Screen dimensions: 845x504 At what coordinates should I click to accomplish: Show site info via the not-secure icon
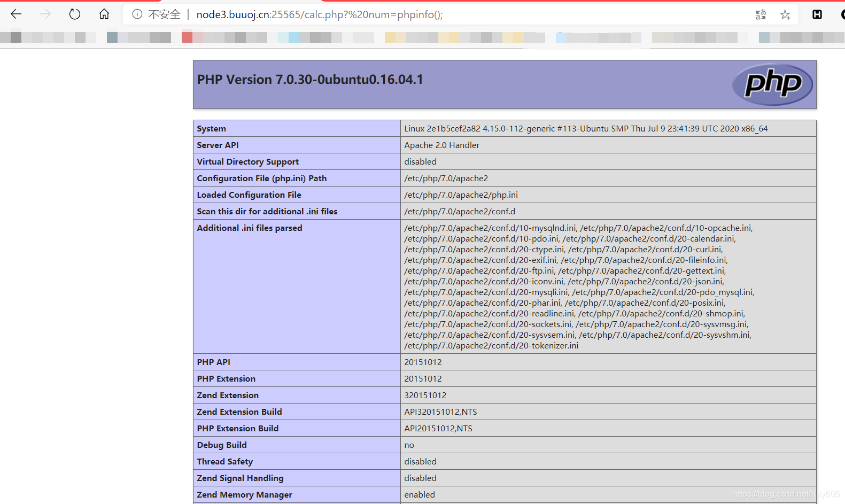(137, 14)
